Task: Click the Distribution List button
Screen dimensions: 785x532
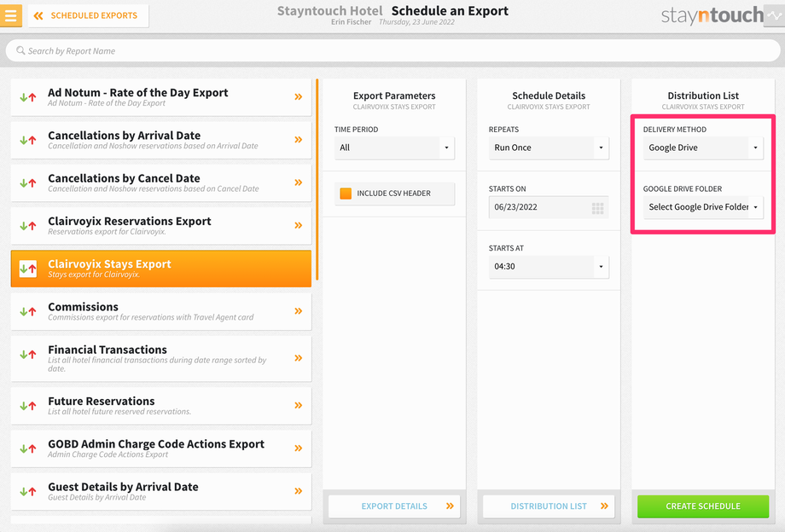Action: click(x=549, y=506)
